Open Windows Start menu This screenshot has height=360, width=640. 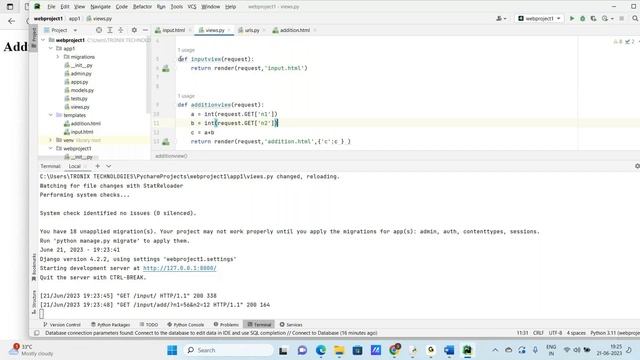[x=172, y=350]
